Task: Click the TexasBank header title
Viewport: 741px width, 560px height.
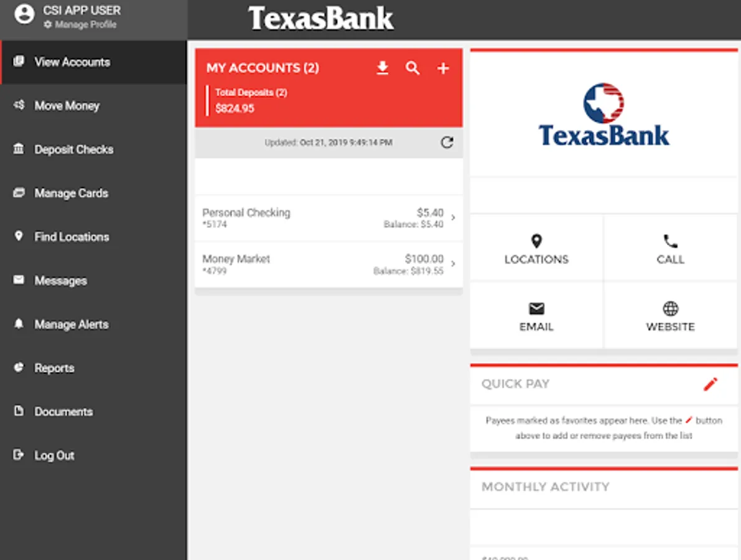Action: 320,19
